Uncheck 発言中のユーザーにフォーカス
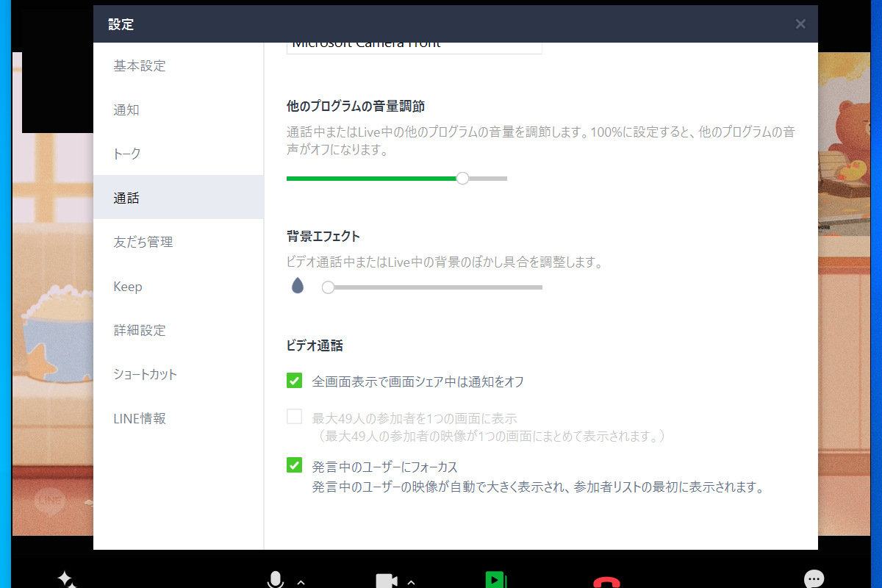The height and width of the screenshot is (588, 882). tap(294, 466)
